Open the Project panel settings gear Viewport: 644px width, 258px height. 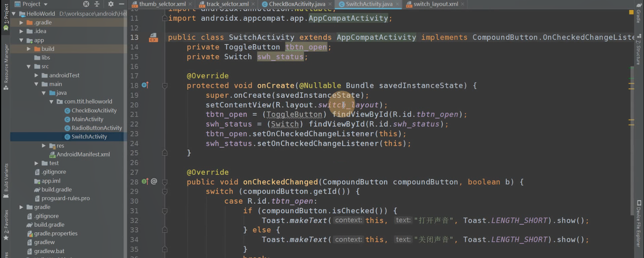point(111,4)
